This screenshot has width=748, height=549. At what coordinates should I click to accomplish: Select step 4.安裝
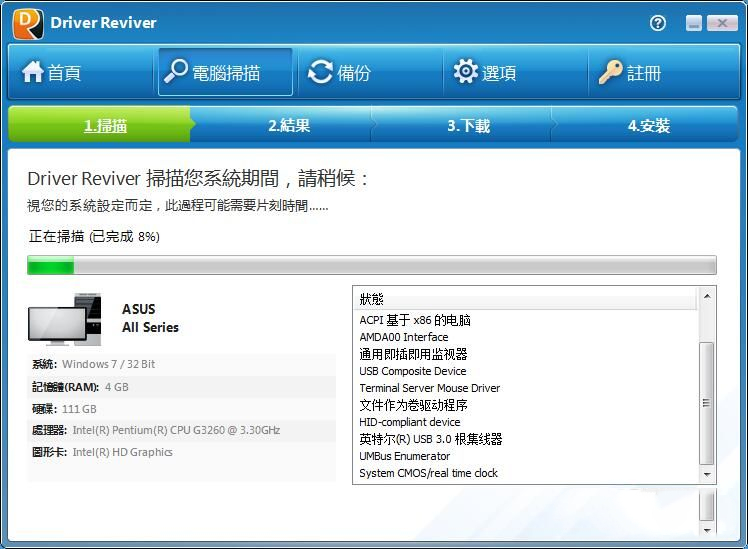[x=645, y=125]
